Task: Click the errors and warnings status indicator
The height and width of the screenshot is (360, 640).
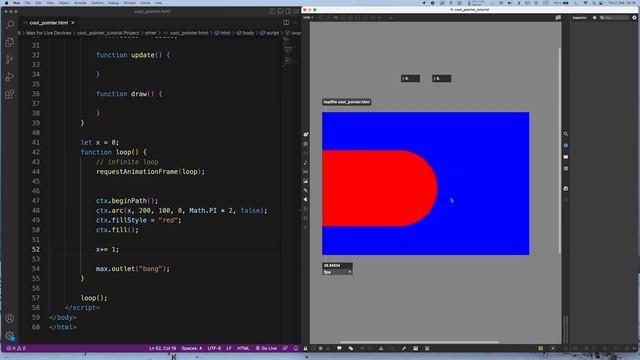Action: click(16, 348)
